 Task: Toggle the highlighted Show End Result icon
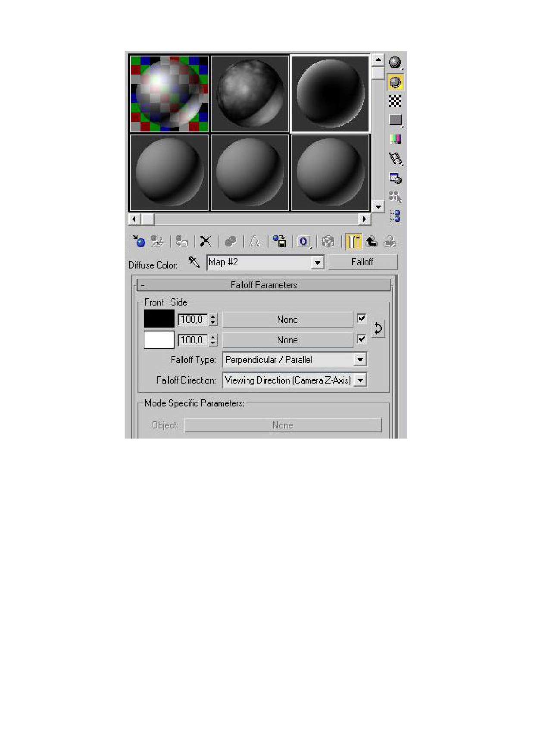tap(353, 241)
